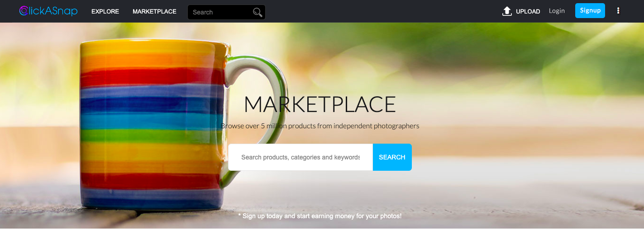Click the magnifying glass search icon
The image size is (644, 234).
258,12
